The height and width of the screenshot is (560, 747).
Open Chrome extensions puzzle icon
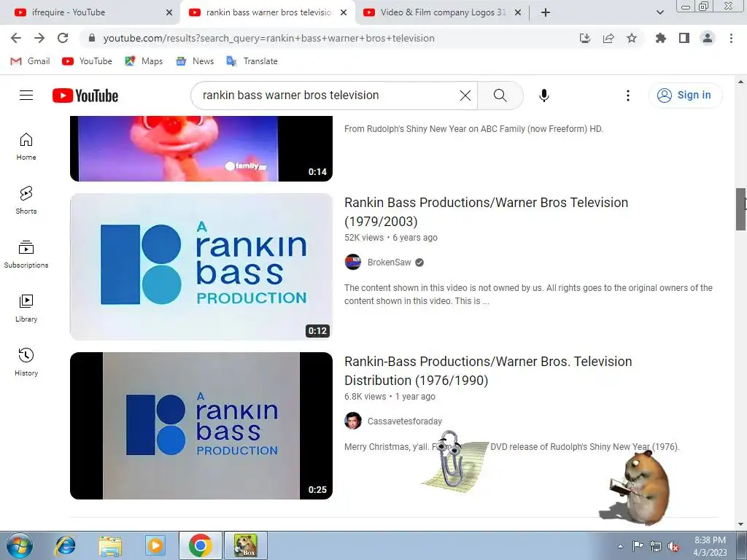pos(660,38)
